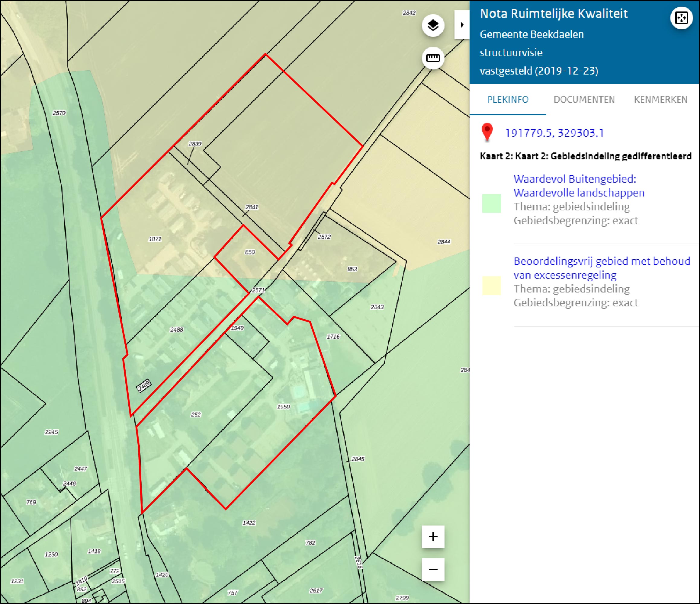Viewport: 700px width, 604px height.
Task: Click parcel label 782 on the map
Action: [x=310, y=542]
